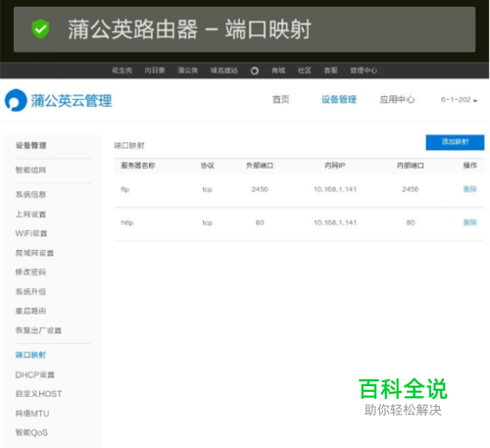Open WiFi设置 in the sidebar

31,233
